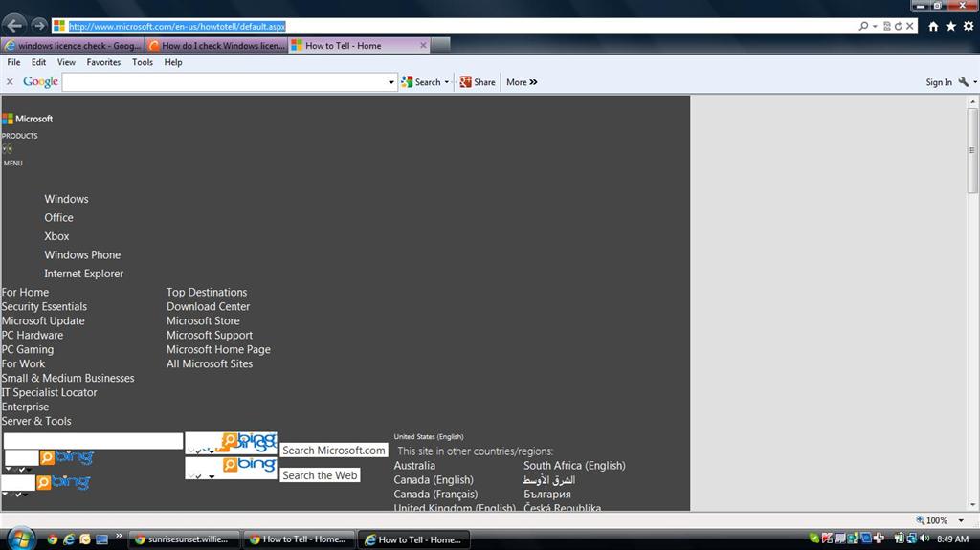Open the Windows product link

(x=66, y=199)
